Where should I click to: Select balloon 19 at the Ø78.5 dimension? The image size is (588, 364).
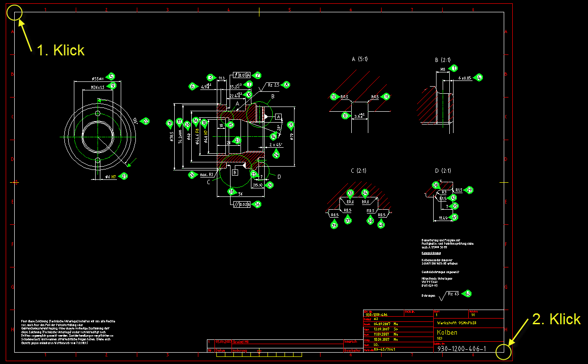click(x=170, y=124)
